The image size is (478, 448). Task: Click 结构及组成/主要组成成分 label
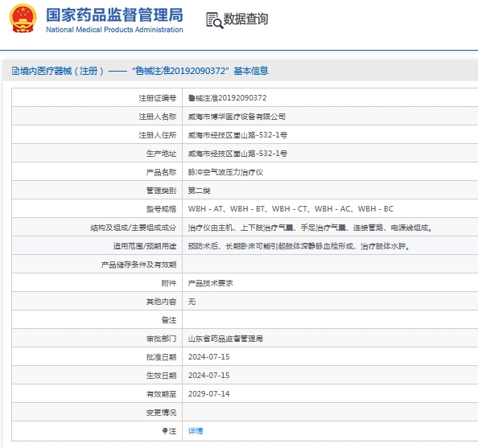(134, 228)
